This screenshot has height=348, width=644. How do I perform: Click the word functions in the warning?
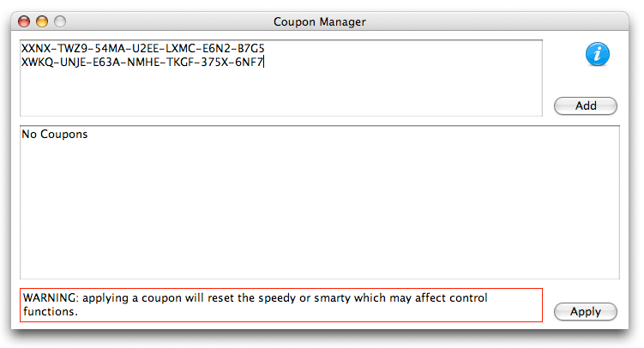pyautogui.click(x=50, y=311)
